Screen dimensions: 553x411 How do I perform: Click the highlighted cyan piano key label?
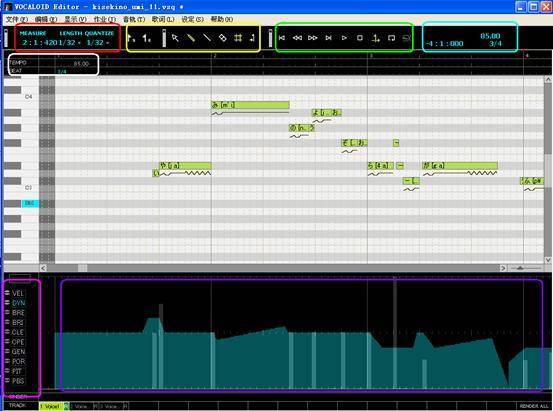pos(30,203)
